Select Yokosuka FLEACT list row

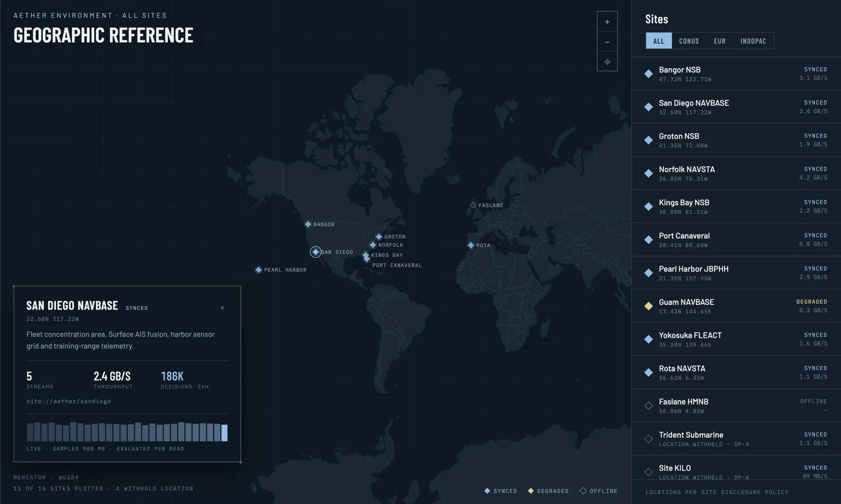[x=736, y=339]
